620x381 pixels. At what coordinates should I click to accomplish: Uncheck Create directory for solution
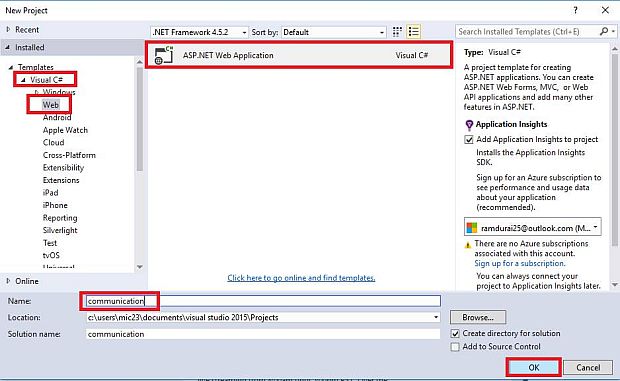(x=455, y=334)
